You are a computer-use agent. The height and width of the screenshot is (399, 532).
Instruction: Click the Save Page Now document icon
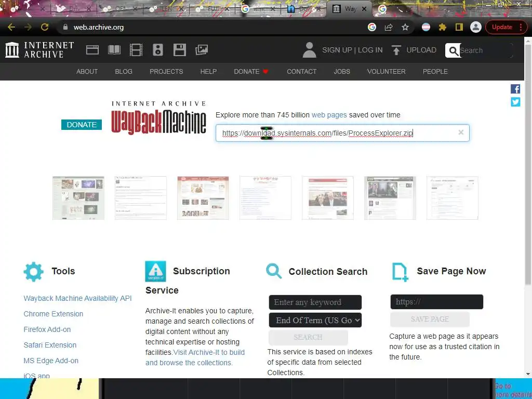[x=400, y=272]
